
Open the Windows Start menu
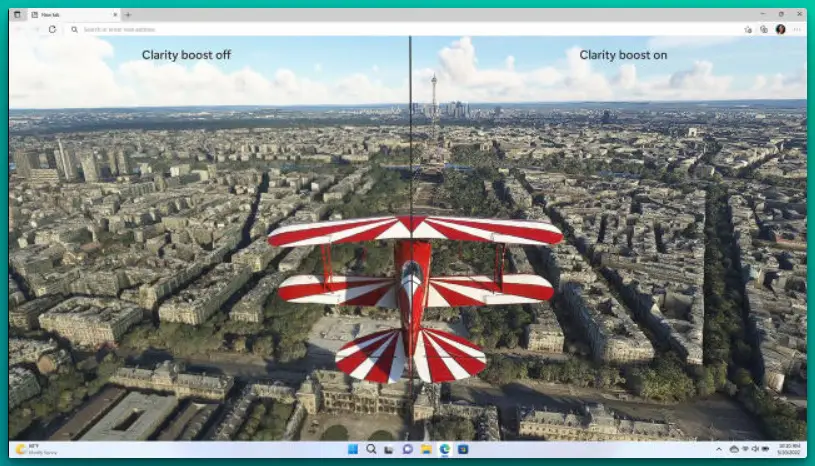coord(353,449)
